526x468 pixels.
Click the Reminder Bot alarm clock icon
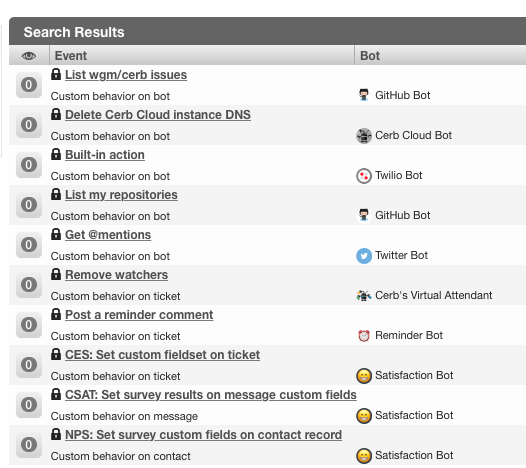click(364, 335)
